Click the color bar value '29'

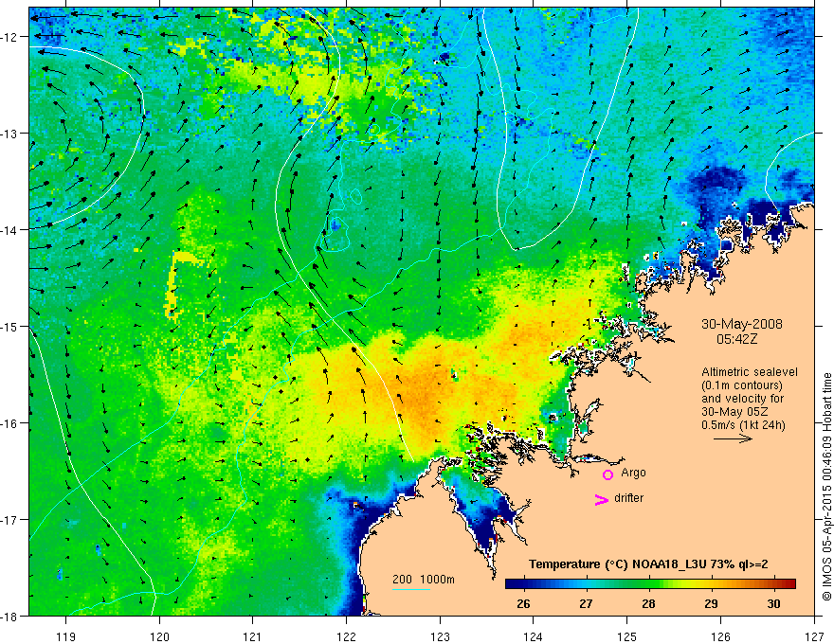[711, 603]
